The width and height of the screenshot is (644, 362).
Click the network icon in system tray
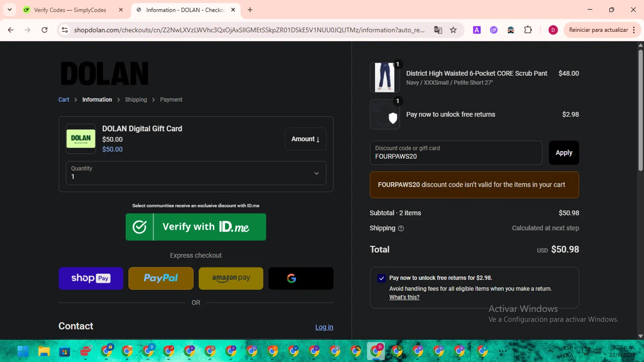586,351
